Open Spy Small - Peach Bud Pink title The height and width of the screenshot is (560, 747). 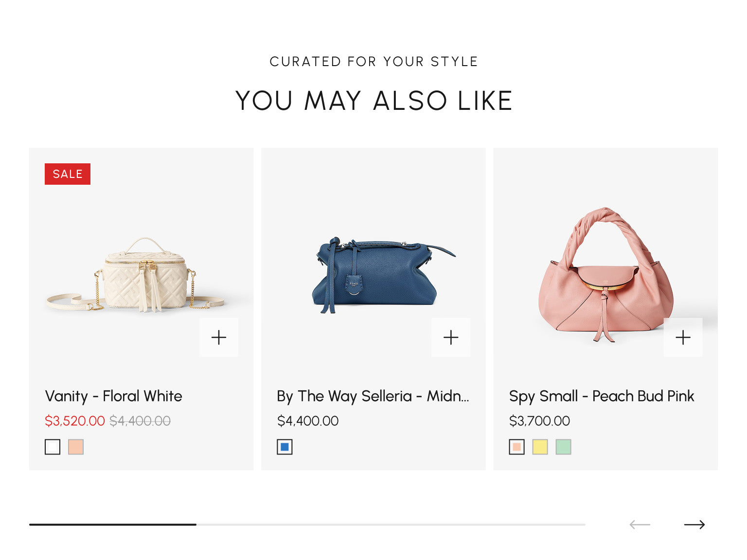coord(601,396)
